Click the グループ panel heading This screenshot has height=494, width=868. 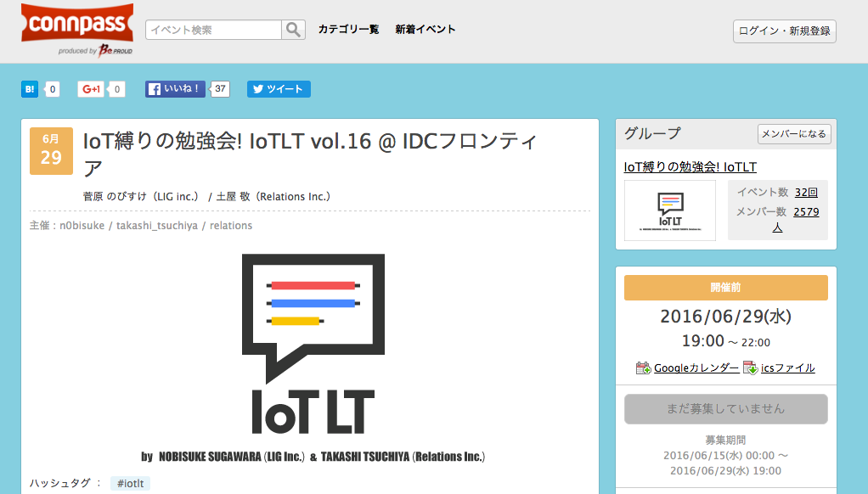click(x=652, y=133)
